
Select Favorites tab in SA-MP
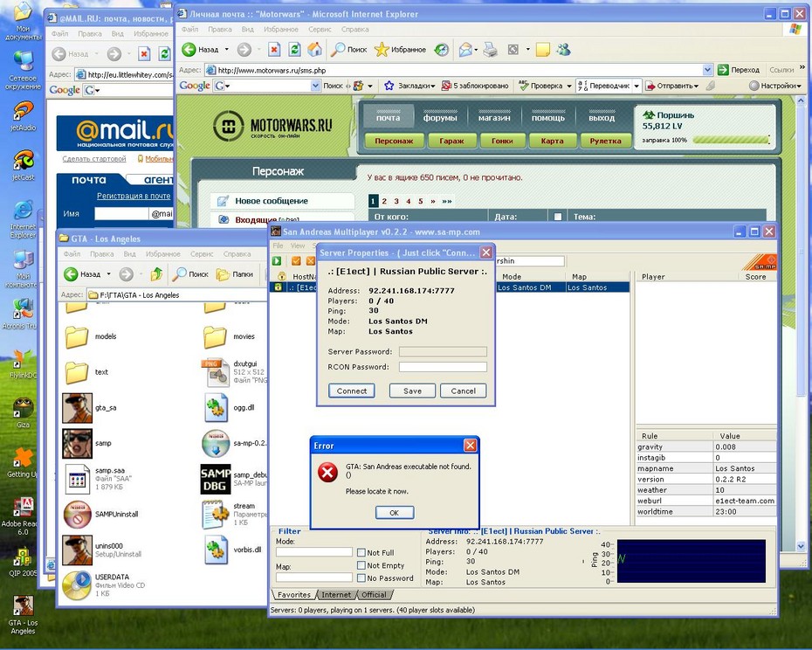[x=293, y=595]
